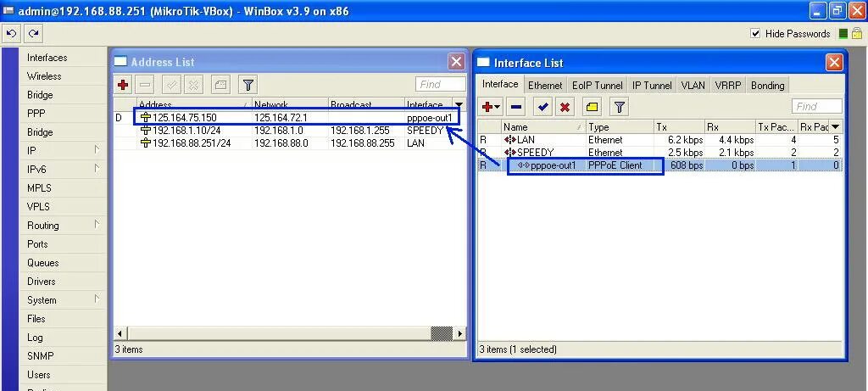Click the 192.168.88.251/24 address row icon
The height and width of the screenshot is (391, 868).
146,142
